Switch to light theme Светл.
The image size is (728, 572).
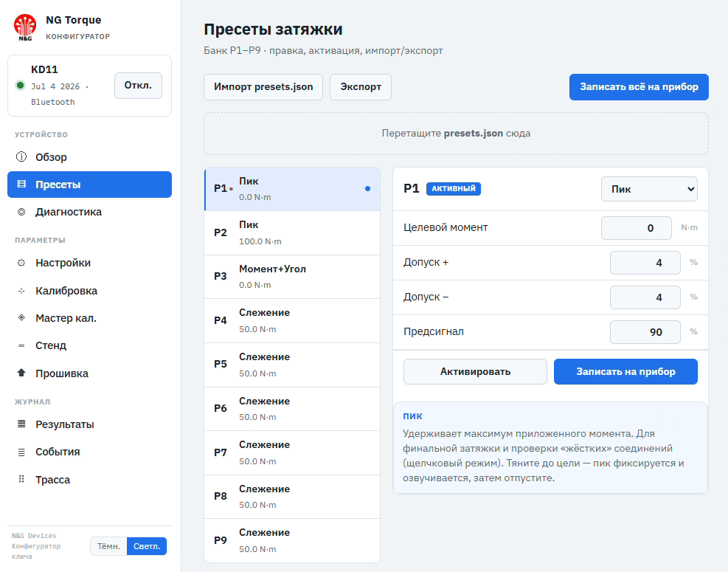pos(147,546)
